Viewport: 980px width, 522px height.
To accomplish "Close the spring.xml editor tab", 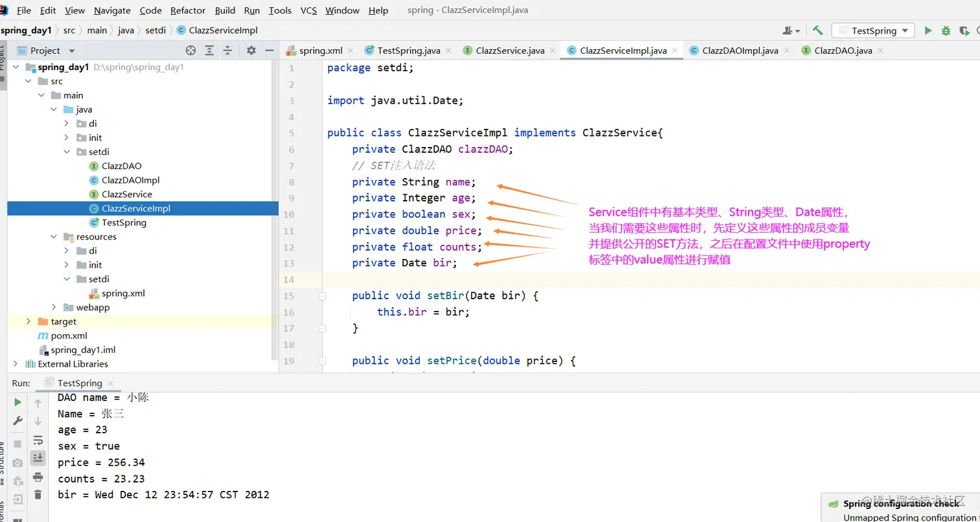I will 351,51.
